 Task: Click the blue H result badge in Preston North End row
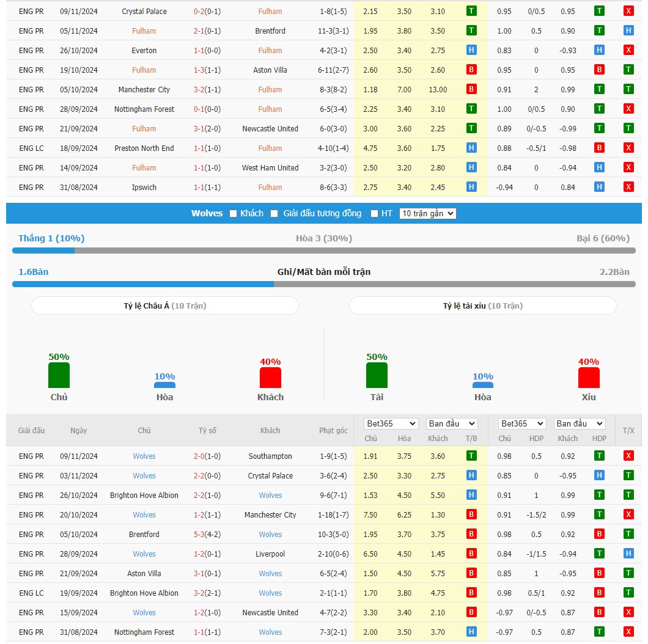coord(471,148)
